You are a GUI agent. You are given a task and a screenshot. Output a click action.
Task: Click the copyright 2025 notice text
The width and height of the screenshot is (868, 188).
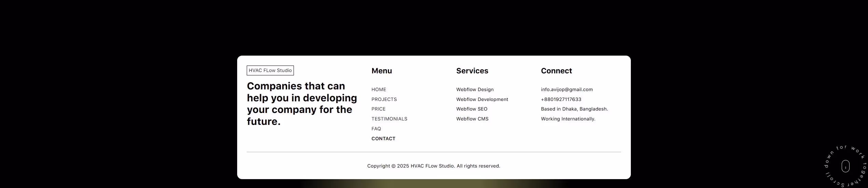tap(434, 166)
